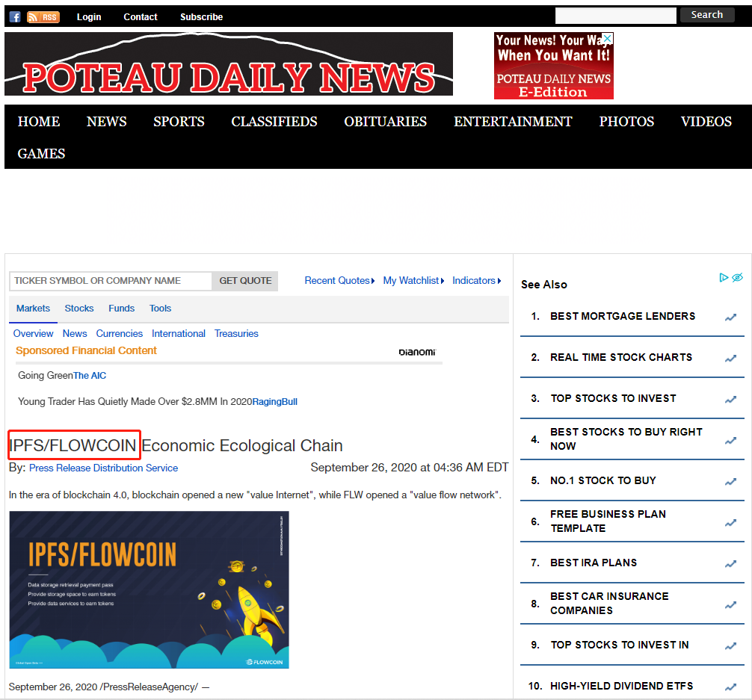Viewport: 752px width, 700px height.
Task: Switch to the Stocks tab
Action: pyautogui.click(x=79, y=309)
